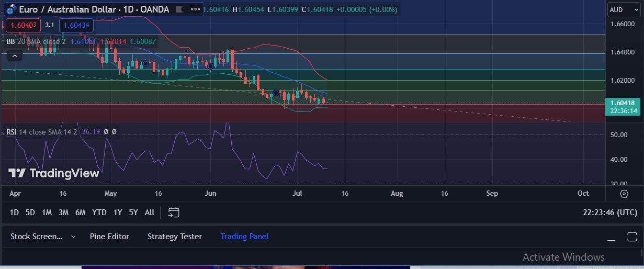Set the time range to 5Y
Image resolution: width=644 pixels, height=269 pixels.
click(133, 212)
